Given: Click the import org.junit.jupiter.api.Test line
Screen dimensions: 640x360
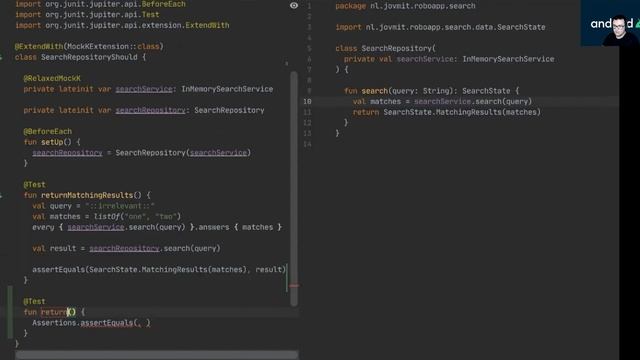Looking at the screenshot, I should click(x=87, y=15).
